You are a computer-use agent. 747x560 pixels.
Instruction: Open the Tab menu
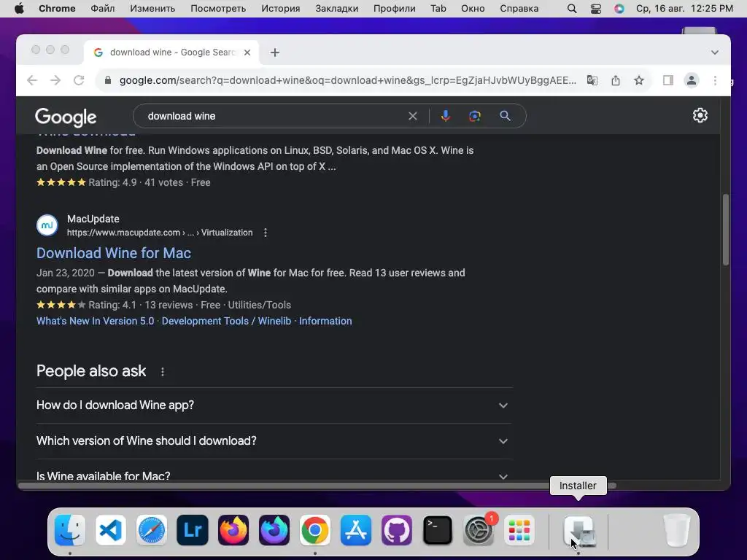pyautogui.click(x=438, y=9)
